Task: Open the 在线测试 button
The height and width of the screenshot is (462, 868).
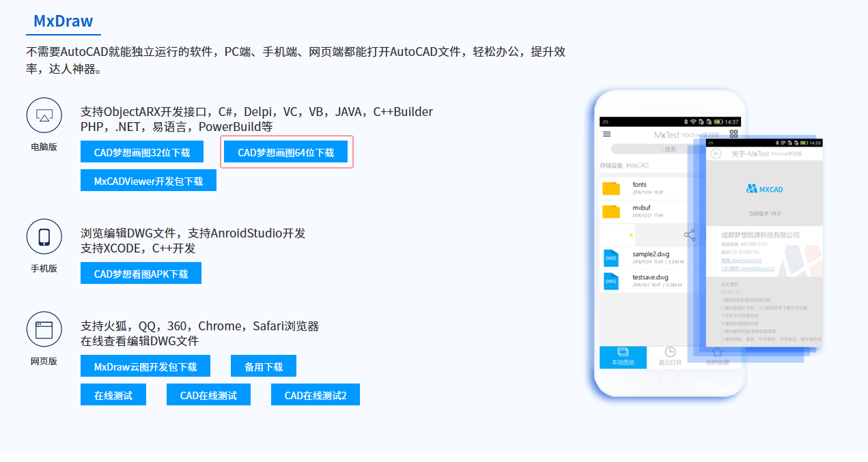Action: point(113,395)
